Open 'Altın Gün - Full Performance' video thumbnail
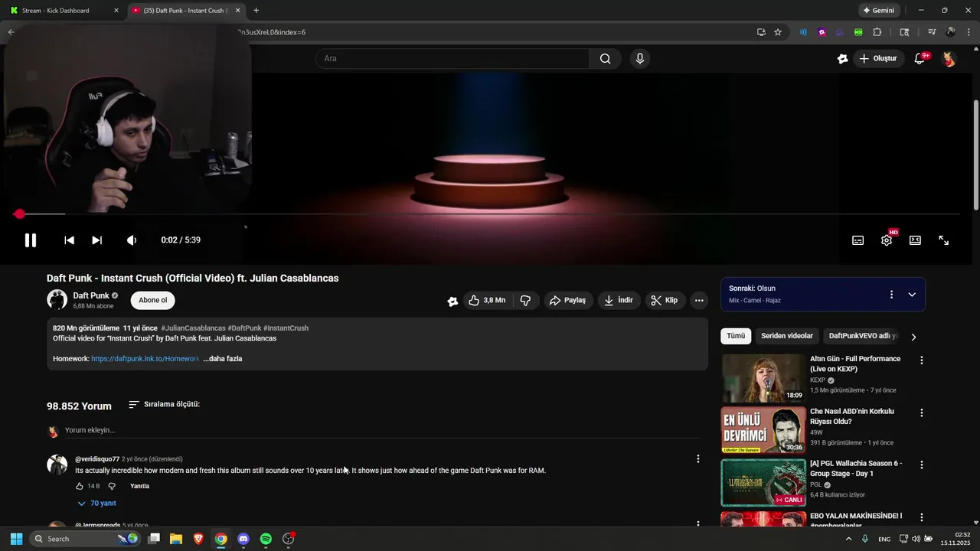980x551 pixels. (763, 378)
